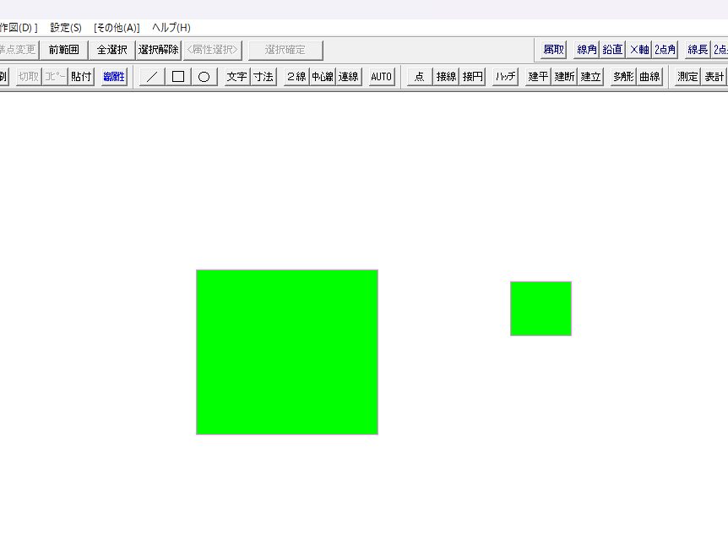728x560 pixels.
Task: Click the 点 point tool
Action: pos(419,77)
